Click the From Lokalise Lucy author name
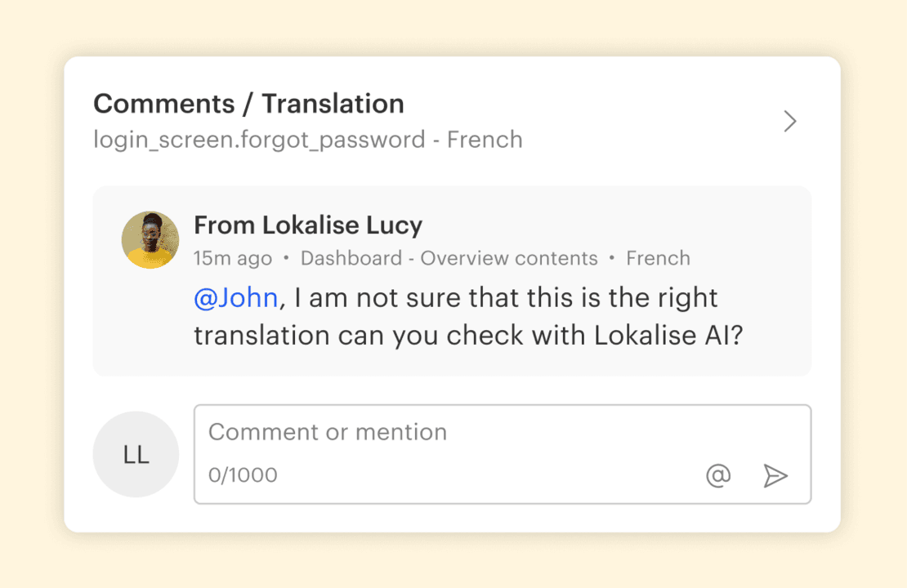907x588 pixels. coord(308,225)
